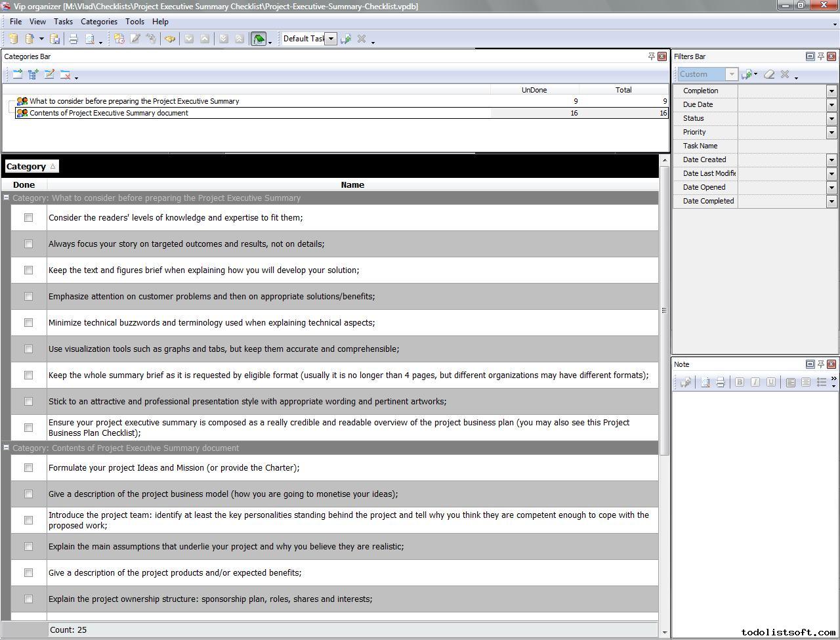Pin the Categories Bar with pushpin icon
The image size is (840, 640).
(651, 56)
